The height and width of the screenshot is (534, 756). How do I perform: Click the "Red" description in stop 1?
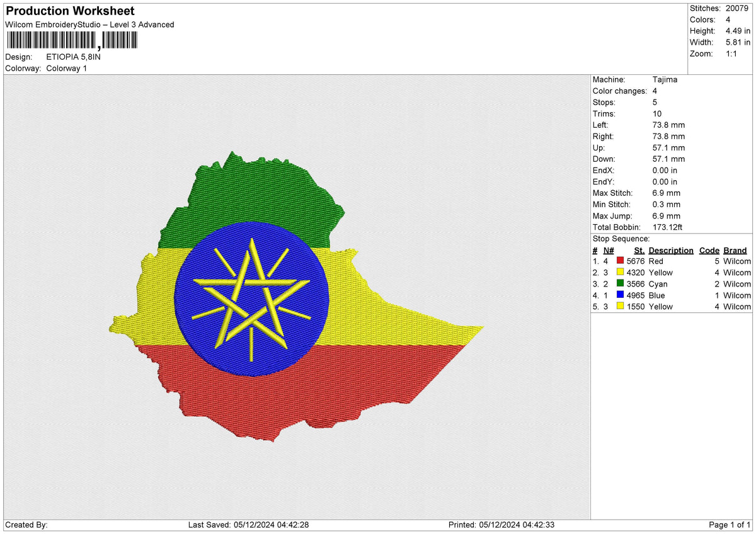656,261
